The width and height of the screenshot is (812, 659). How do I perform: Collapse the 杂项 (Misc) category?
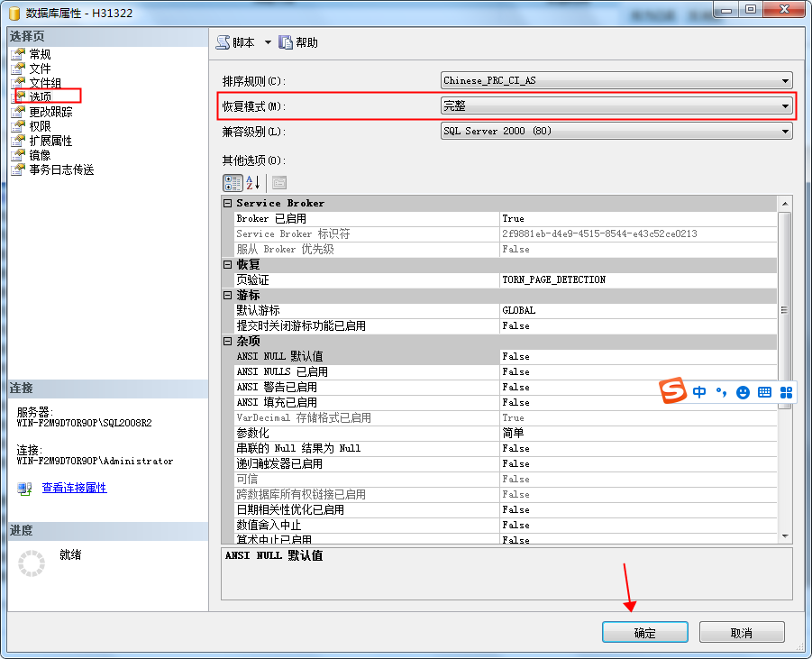228,342
